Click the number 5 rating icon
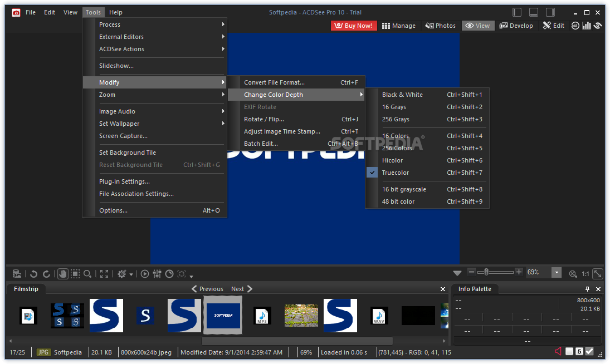 pyautogui.click(x=579, y=352)
